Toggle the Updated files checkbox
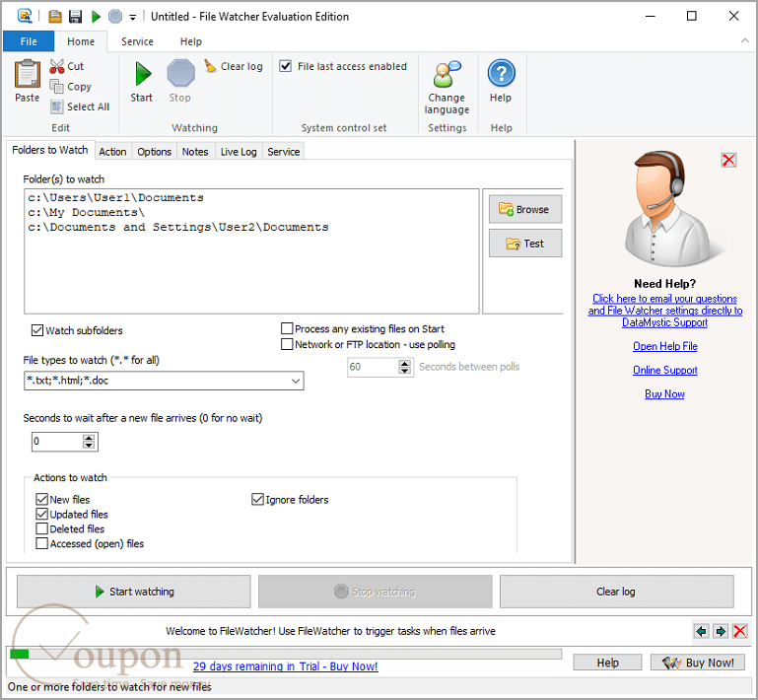 click(x=42, y=514)
